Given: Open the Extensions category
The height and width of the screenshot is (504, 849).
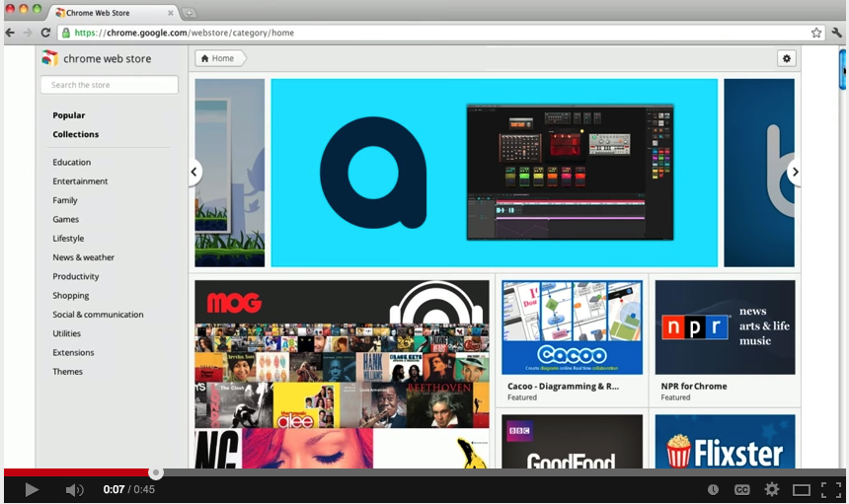Looking at the screenshot, I should coord(73,352).
